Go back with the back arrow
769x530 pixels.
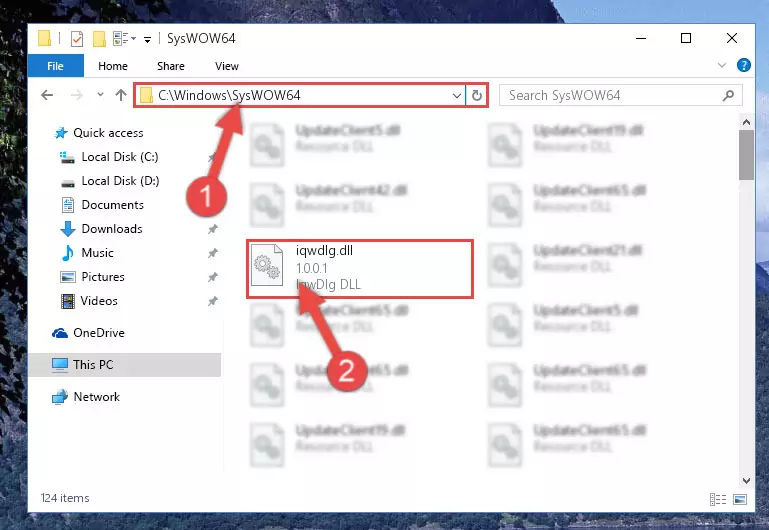click(47, 95)
